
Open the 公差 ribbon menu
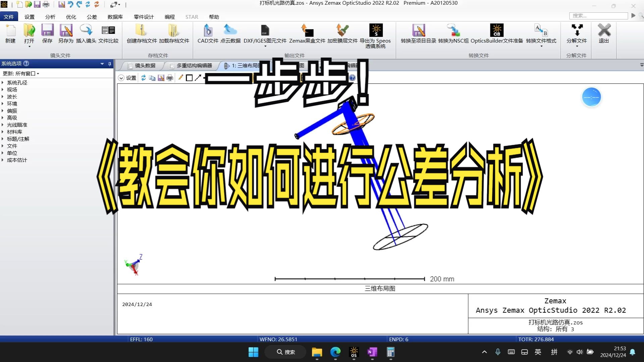[x=92, y=17]
